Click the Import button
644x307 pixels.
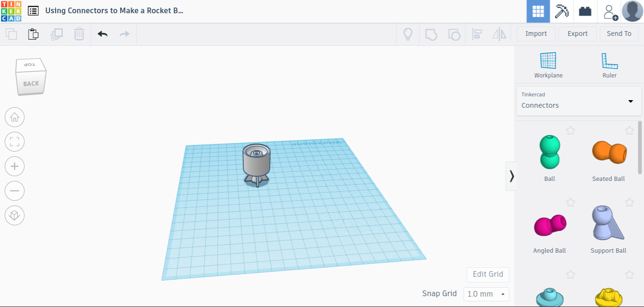click(x=535, y=34)
